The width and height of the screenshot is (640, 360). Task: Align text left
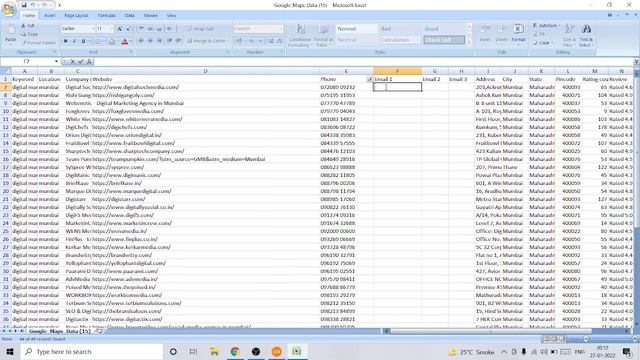coord(141,41)
